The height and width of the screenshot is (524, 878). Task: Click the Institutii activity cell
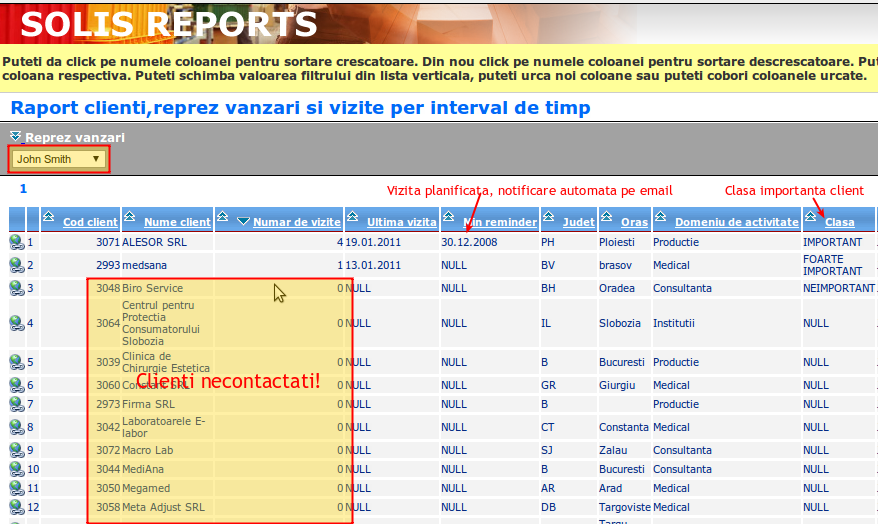pyautogui.click(x=674, y=324)
